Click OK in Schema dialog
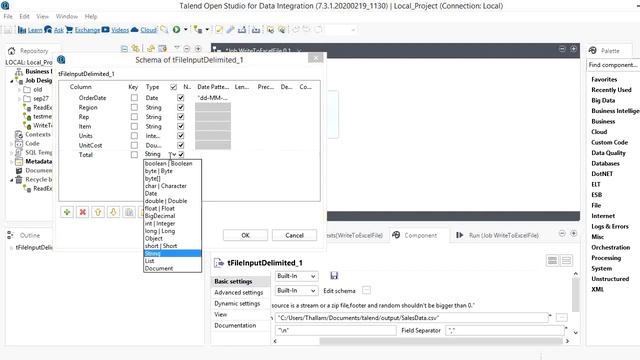This screenshot has height=360, width=640. pyautogui.click(x=245, y=235)
